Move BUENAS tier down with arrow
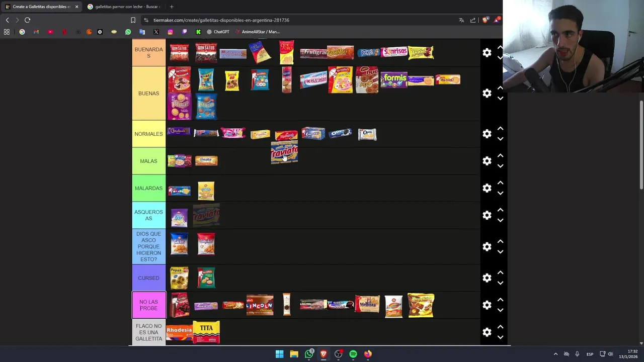Viewport: 644px width, 362px height. (500, 99)
